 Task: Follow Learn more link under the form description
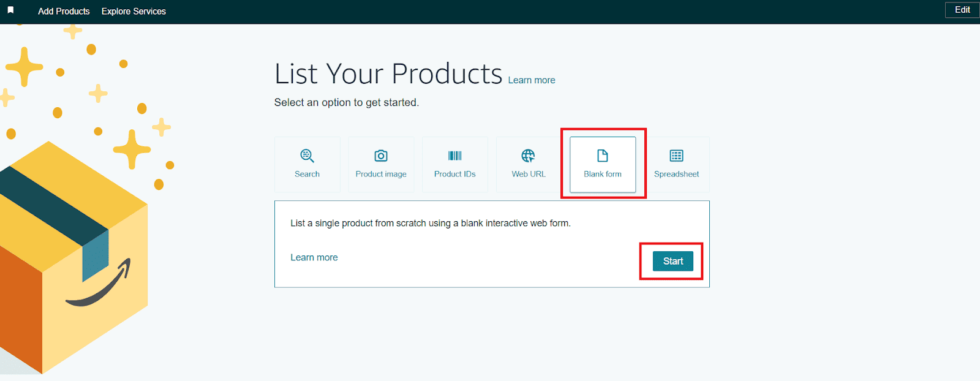click(314, 257)
